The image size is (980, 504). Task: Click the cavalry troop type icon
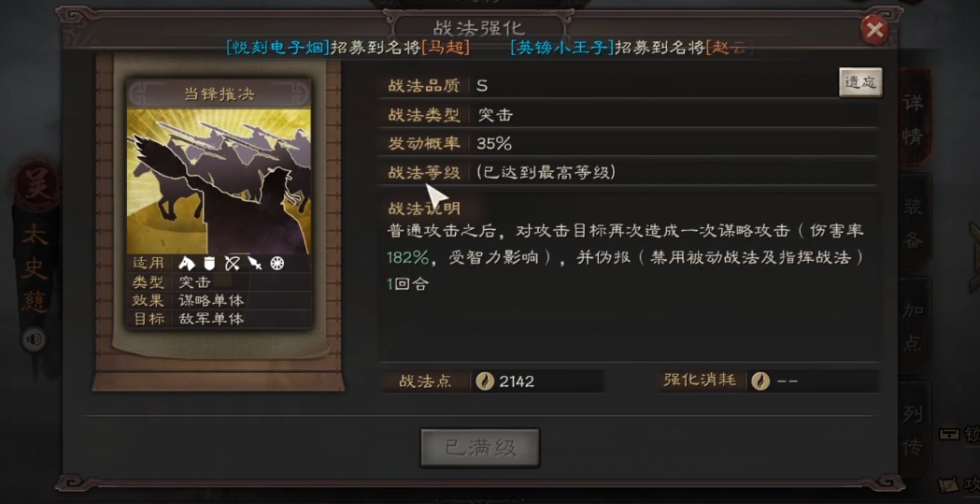(186, 264)
